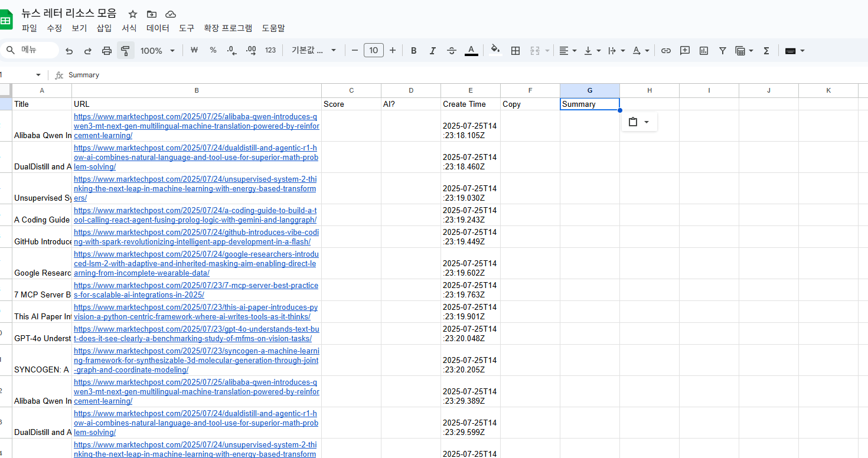
Task: Open the 확장 프로그램 menu
Action: (x=228, y=28)
